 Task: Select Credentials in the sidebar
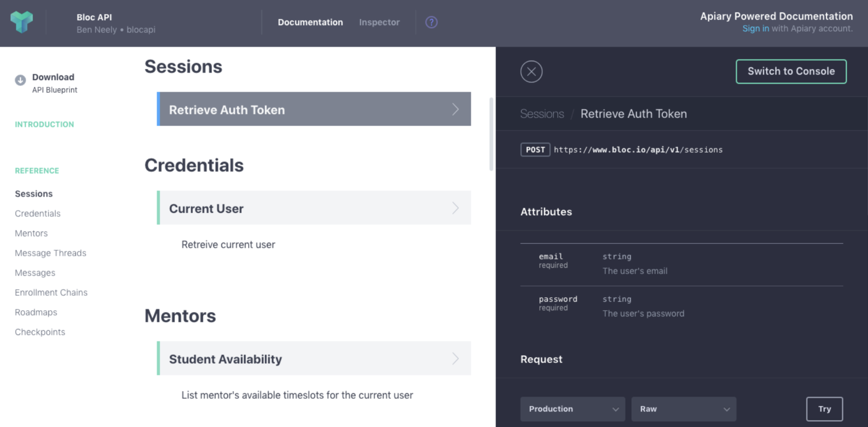(38, 213)
